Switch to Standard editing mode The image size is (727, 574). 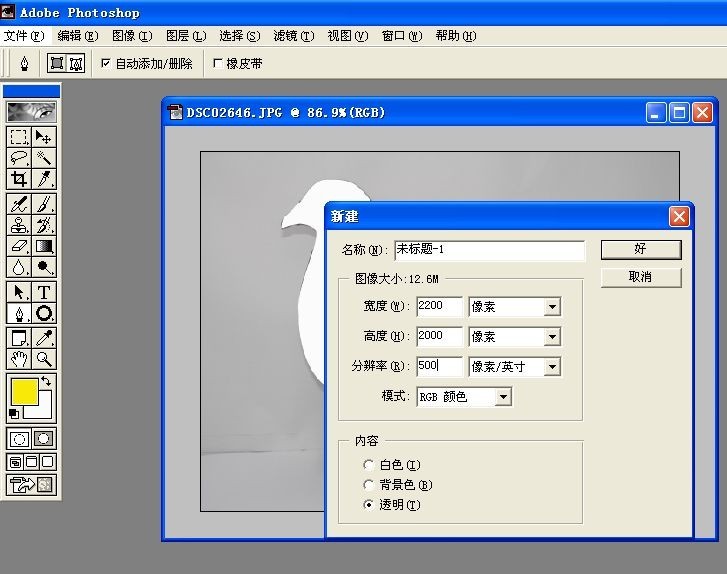(19, 439)
